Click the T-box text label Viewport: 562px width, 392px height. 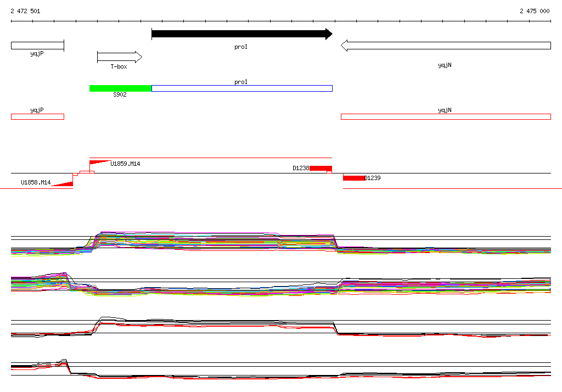coord(119,66)
